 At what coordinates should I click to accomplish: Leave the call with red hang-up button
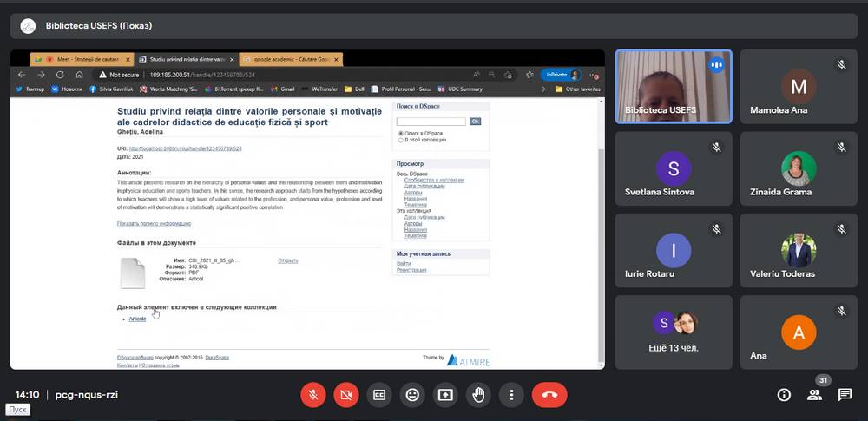click(549, 395)
